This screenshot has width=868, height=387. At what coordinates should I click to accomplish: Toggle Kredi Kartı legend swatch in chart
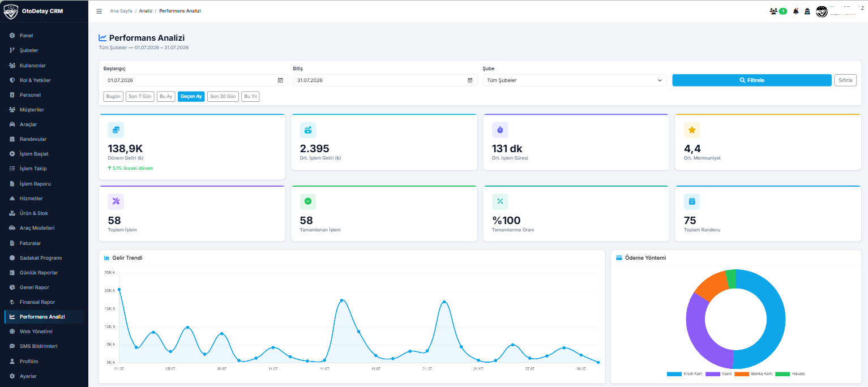click(x=674, y=374)
